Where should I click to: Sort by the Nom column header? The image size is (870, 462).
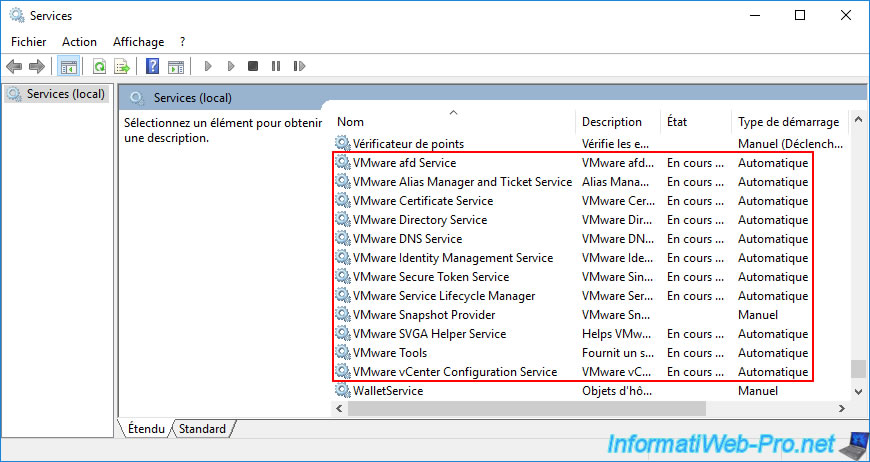(454, 121)
